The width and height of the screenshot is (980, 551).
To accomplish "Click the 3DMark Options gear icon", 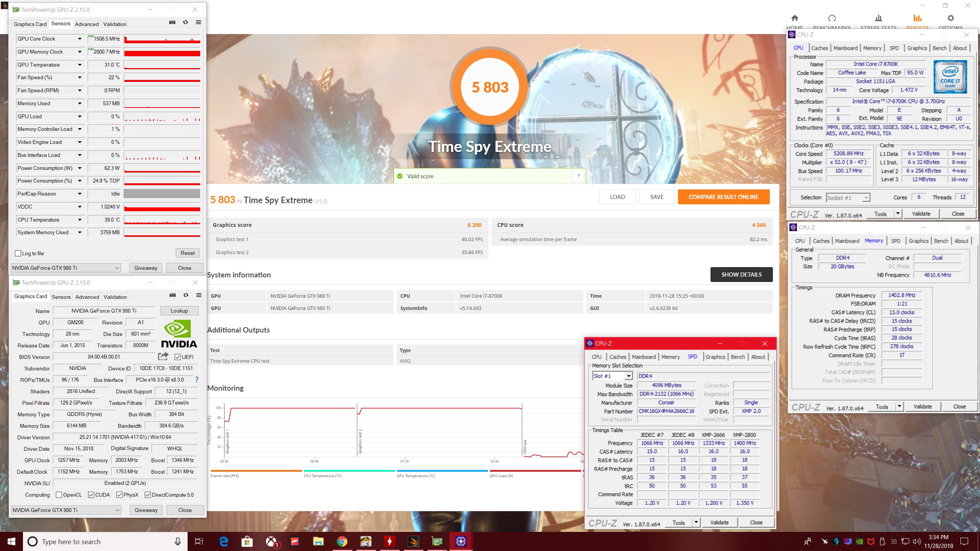I will [951, 18].
